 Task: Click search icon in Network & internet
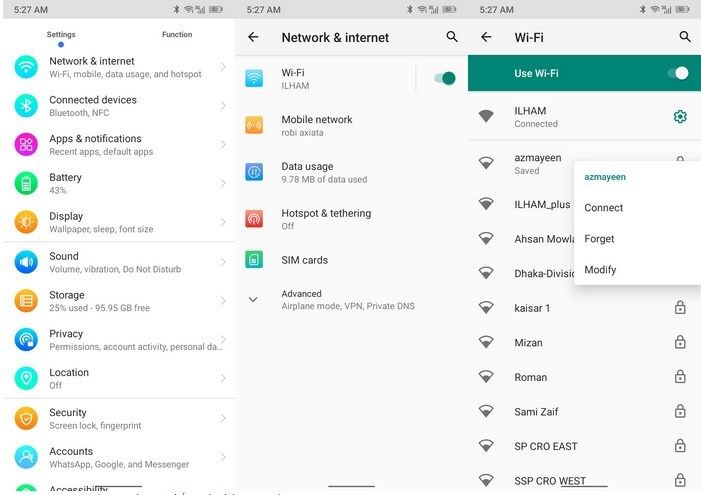point(452,37)
